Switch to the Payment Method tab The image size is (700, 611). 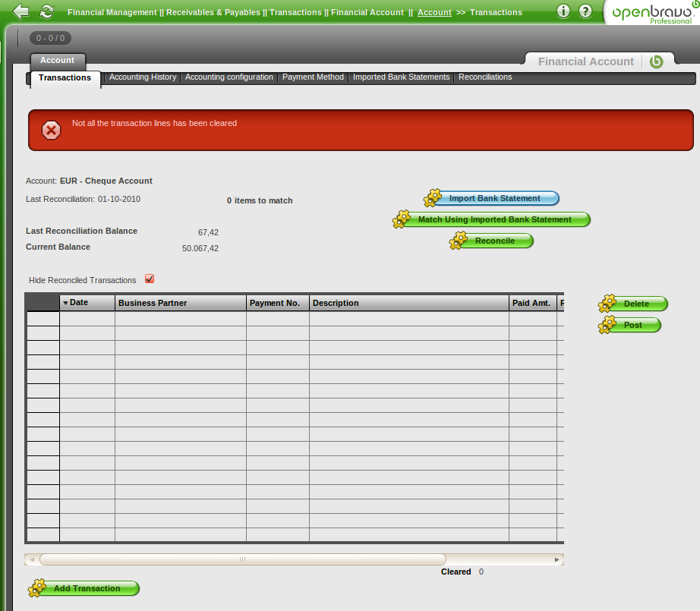pyautogui.click(x=313, y=77)
